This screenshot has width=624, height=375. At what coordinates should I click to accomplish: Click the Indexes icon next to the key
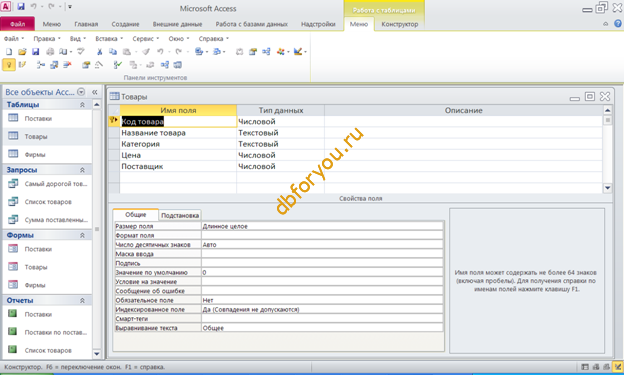(x=22, y=64)
